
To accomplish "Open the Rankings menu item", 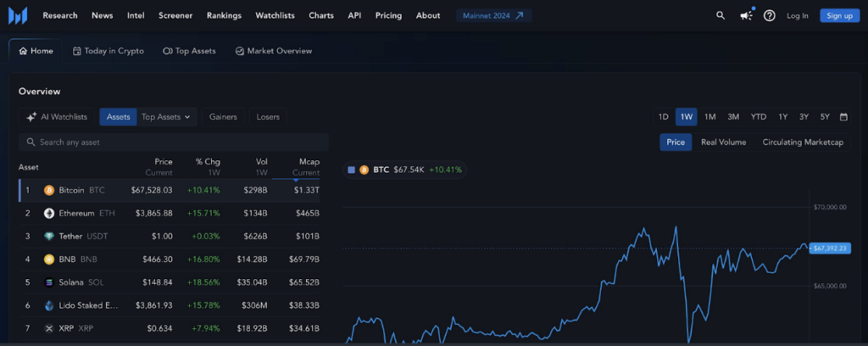I will pyautogui.click(x=224, y=15).
